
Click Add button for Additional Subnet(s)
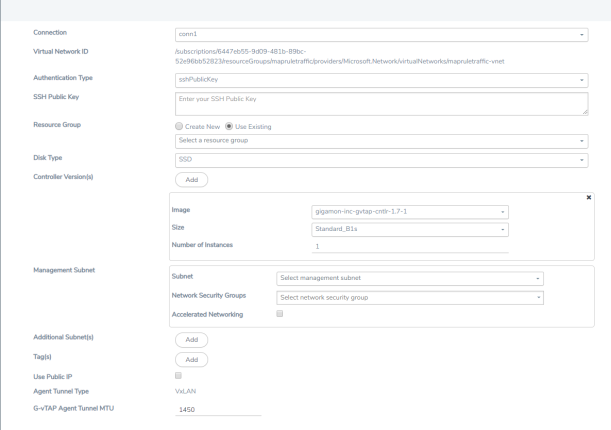point(191,340)
